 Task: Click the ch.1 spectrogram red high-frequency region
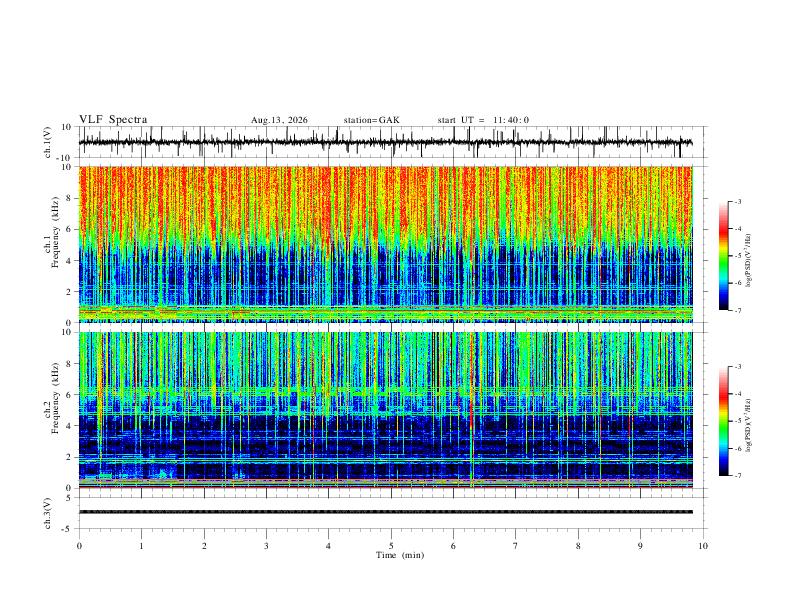(x=386, y=202)
